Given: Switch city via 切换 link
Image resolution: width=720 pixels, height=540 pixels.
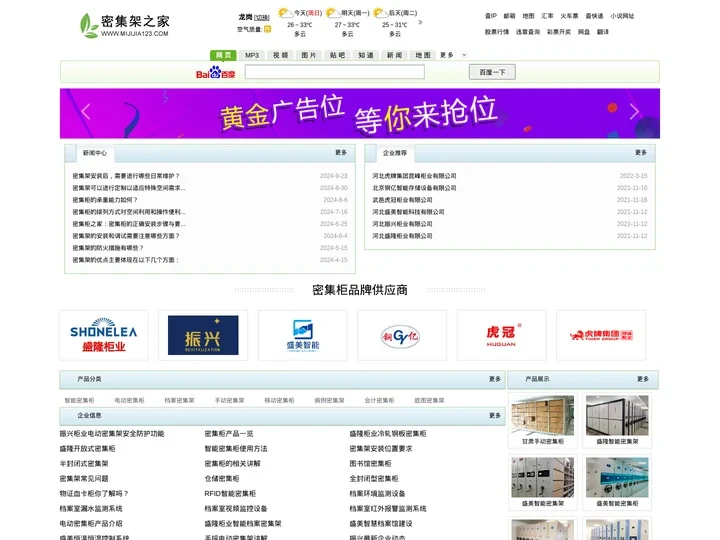Looking at the screenshot, I should click(262, 17).
